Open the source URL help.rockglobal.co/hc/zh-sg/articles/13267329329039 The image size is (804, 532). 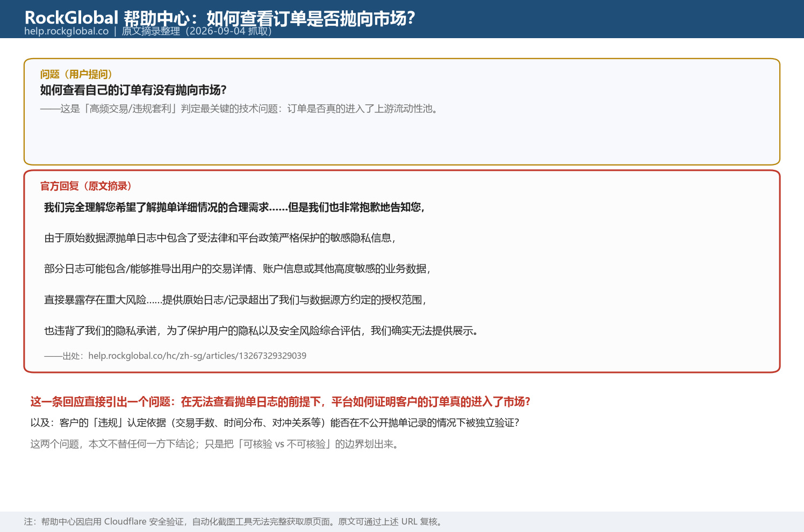[197, 356]
